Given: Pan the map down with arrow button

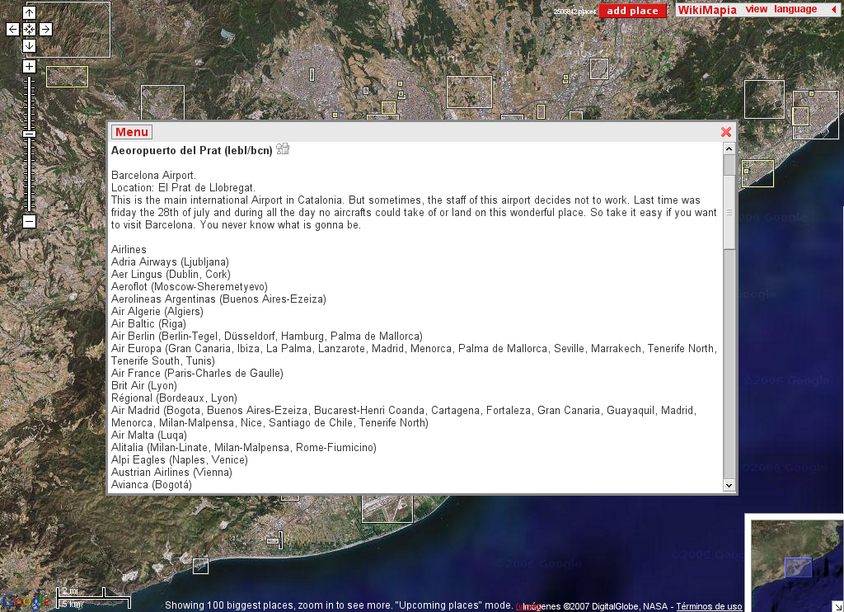Looking at the screenshot, I should (x=29, y=46).
